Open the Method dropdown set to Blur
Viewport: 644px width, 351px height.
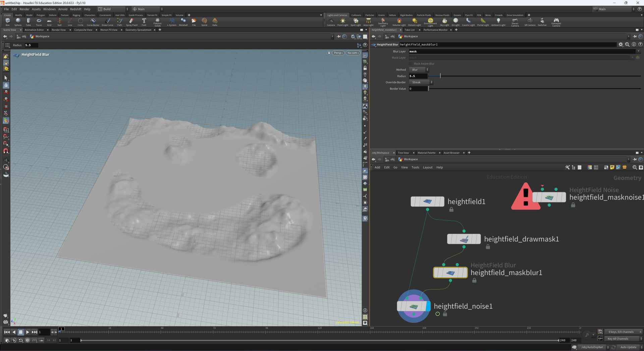[419, 70]
